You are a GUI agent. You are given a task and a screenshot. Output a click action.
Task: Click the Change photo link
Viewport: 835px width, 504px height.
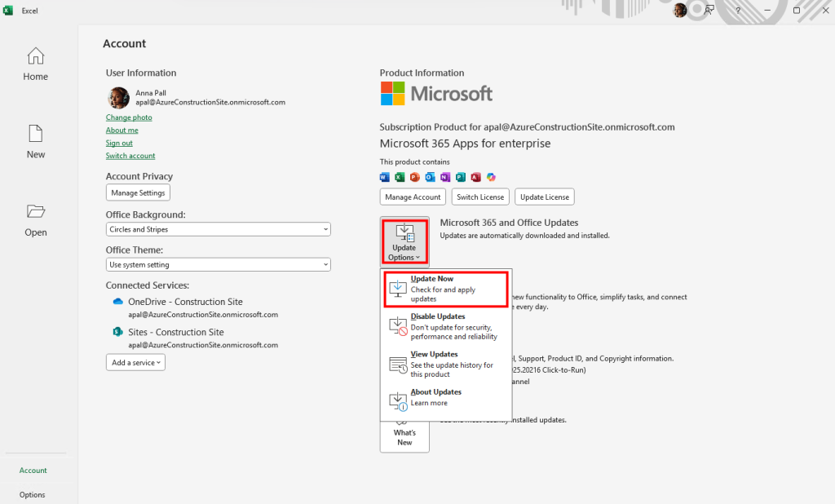point(129,117)
